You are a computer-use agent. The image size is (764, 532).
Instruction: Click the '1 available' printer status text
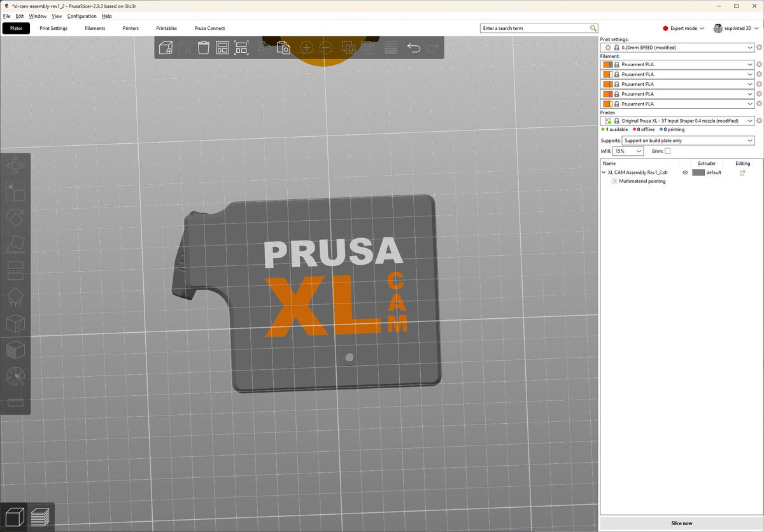click(617, 129)
